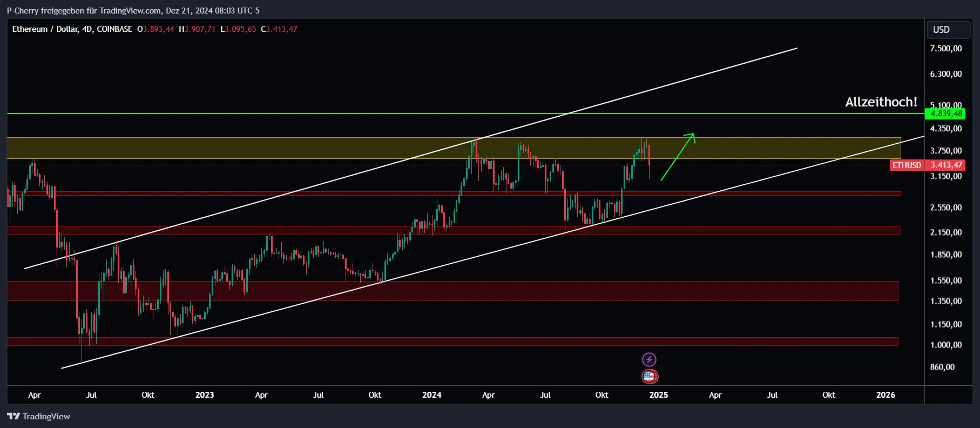980x428 pixels.
Task: Click the 1.850,00 price axis label
Action: coord(945,255)
